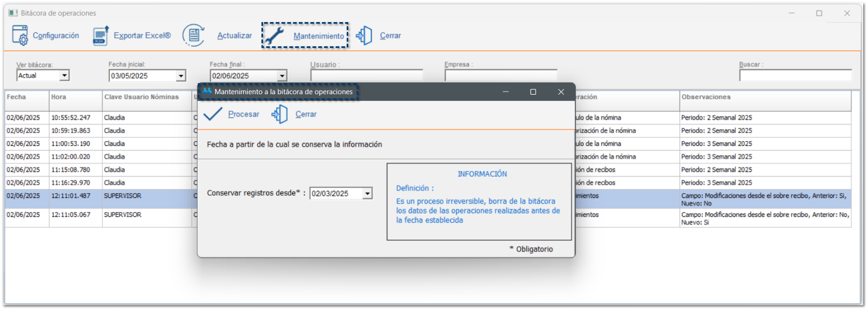This screenshot has height=310, width=868.
Task: Click the Procesar checkmark icon
Action: point(213,114)
